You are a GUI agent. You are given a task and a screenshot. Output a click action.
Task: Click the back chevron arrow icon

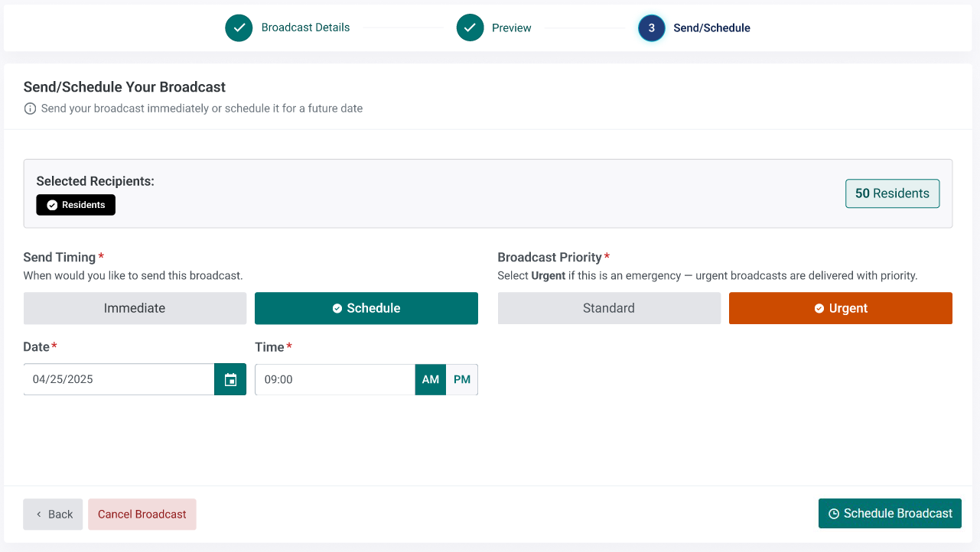pyautogui.click(x=39, y=515)
